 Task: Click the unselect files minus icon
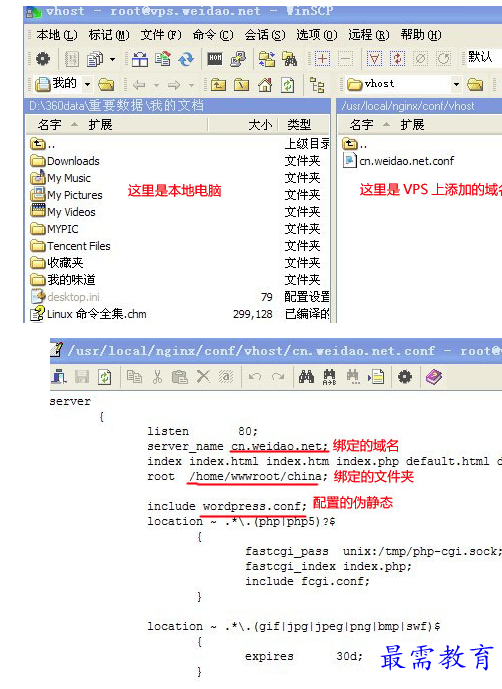[x=346, y=58]
